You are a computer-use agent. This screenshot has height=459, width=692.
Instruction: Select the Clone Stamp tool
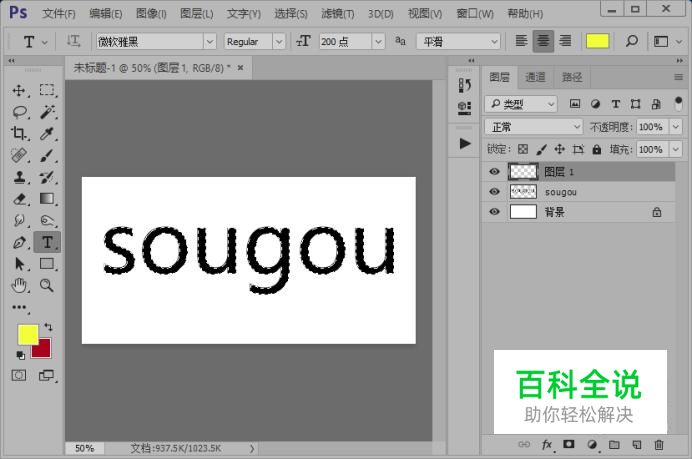pos(19,177)
